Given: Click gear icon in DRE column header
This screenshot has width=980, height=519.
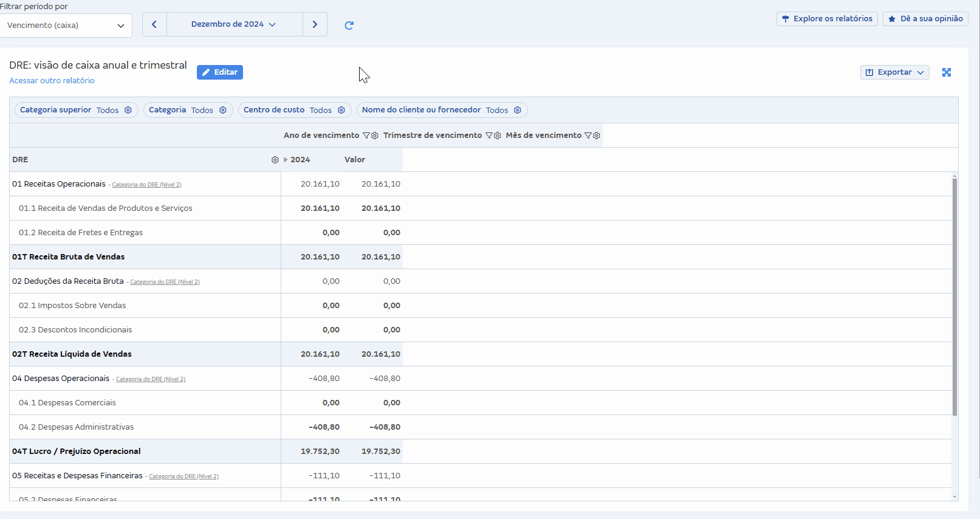Looking at the screenshot, I should (x=275, y=160).
